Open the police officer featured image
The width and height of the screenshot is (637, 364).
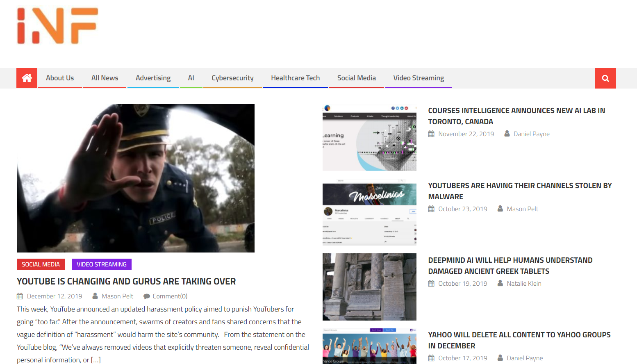(x=136, y=178)
